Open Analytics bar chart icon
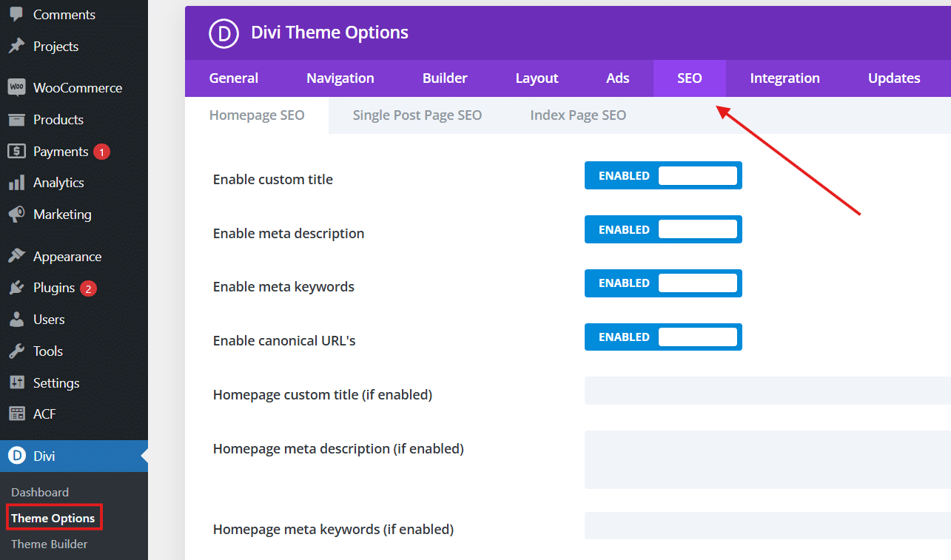 click(18, 182)
